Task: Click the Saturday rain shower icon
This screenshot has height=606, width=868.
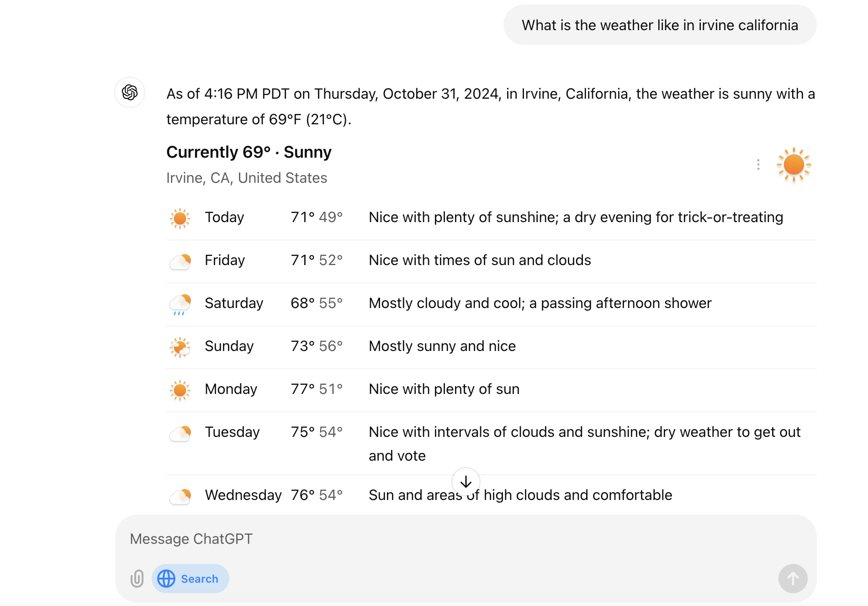Action: 180,304
